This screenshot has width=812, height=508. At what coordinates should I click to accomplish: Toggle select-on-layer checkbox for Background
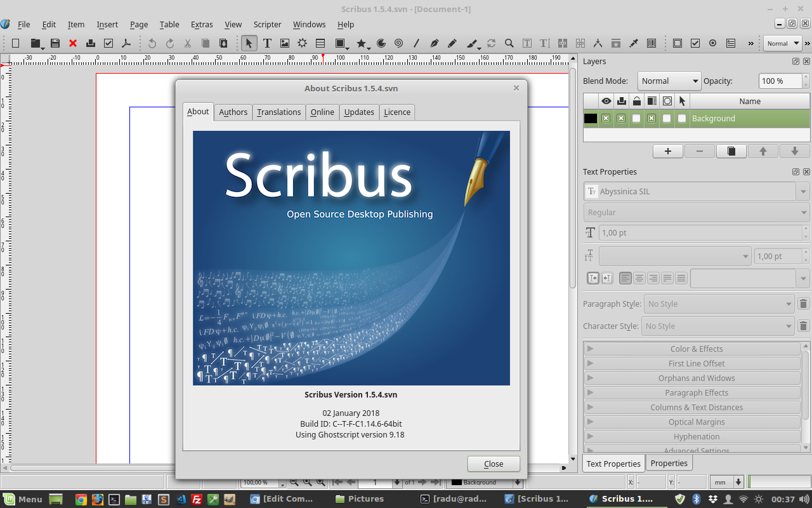[x=682, y=118]
